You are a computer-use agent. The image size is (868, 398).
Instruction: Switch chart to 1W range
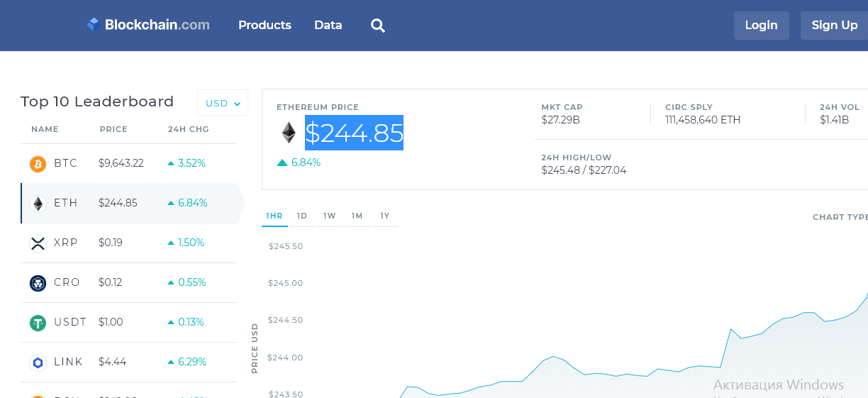pos(330,216)
